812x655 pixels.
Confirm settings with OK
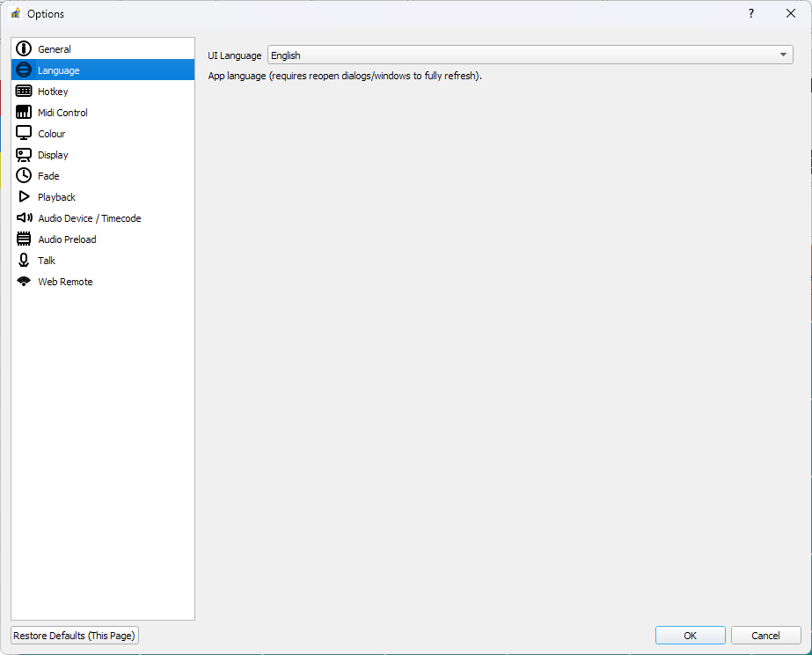point(690,635)
